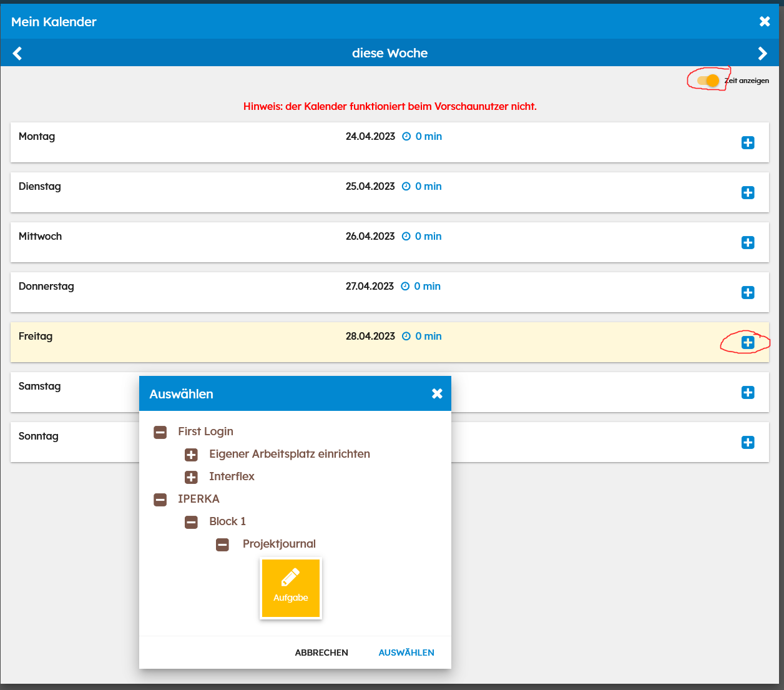The image size is (784, 690).
Task: Go to previous week with left arrow
Action: pyautogui.click(x=17, y=54)
